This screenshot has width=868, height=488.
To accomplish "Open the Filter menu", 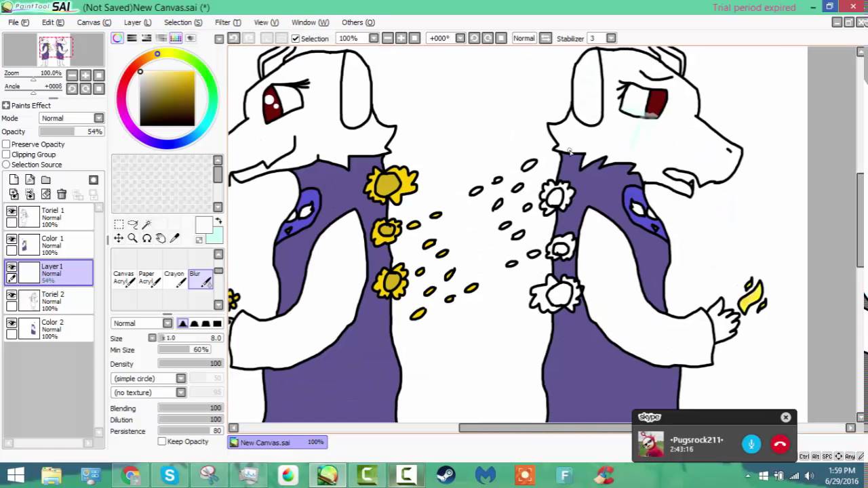I will [228, 22].
